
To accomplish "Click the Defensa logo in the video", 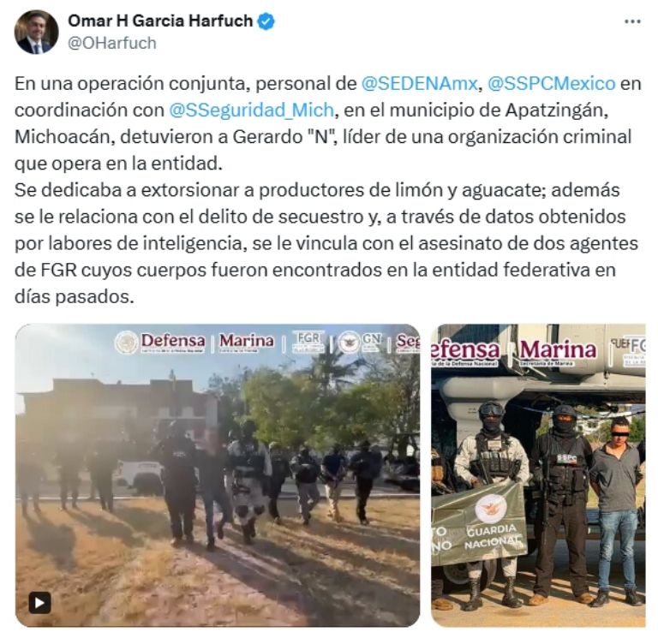I will pyautogui.click(x=161, y=342).
